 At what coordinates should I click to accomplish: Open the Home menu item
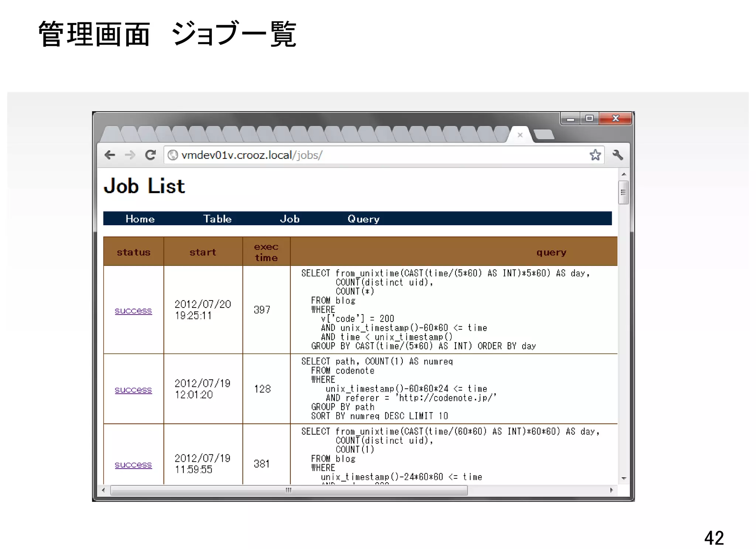(140, 219)
